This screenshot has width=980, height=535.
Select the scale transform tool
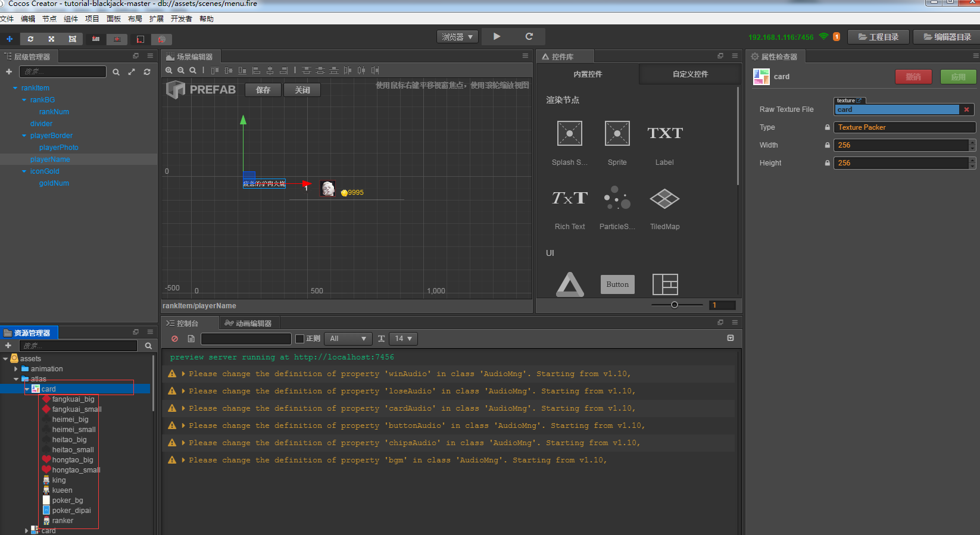tap(51, 39)
